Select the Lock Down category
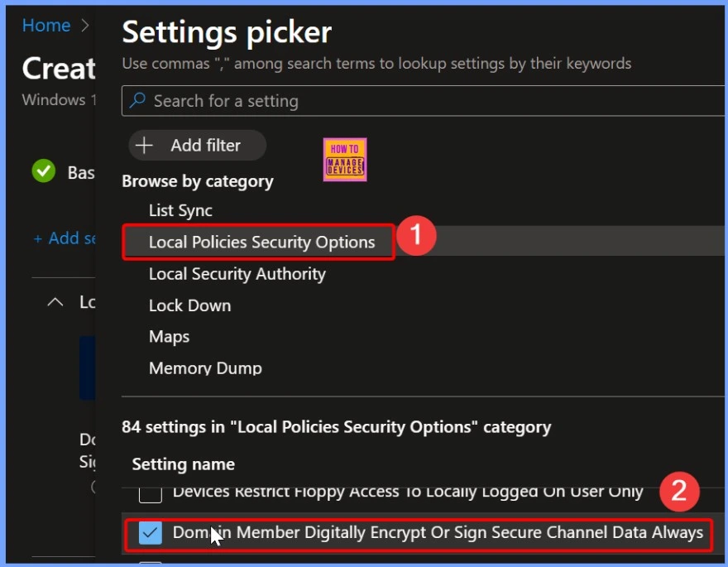728x567 pixels. (x=189, y=305)
